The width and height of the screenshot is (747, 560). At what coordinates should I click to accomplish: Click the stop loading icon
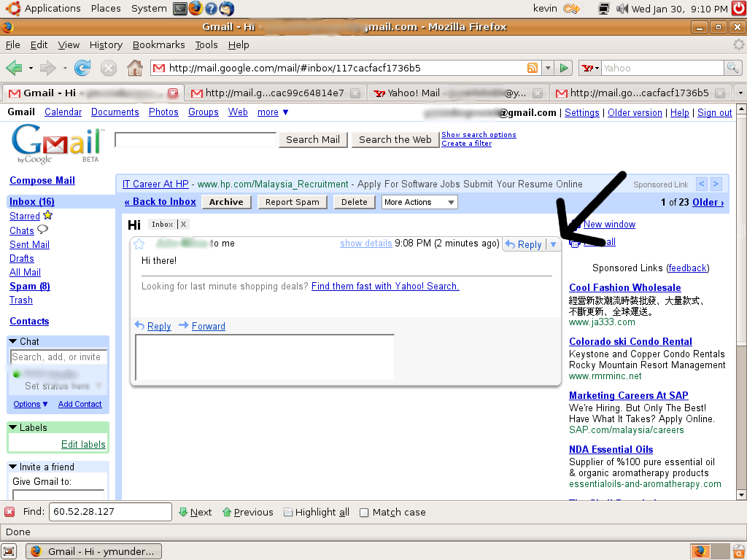[x=109, y=68]
